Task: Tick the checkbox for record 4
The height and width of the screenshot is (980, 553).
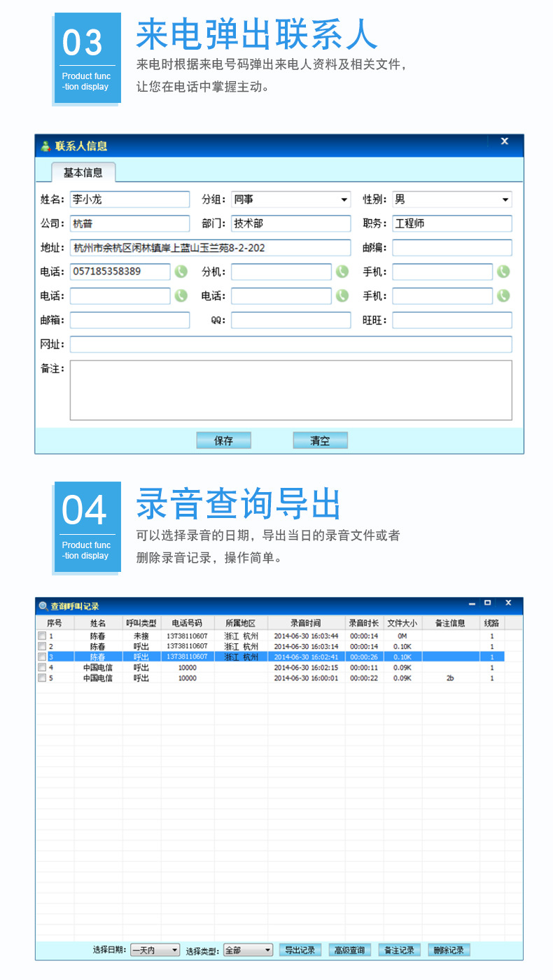Action: [42, 668]
